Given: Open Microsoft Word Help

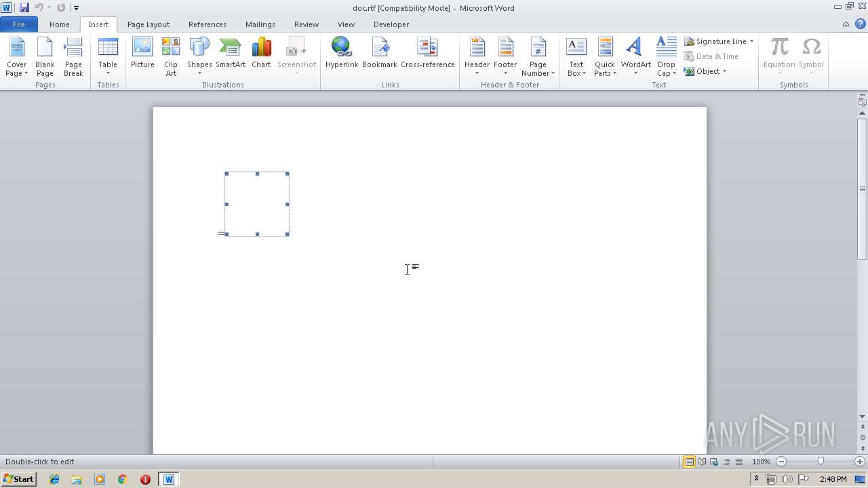Looking at the screenshot, I should pos(860,24).
